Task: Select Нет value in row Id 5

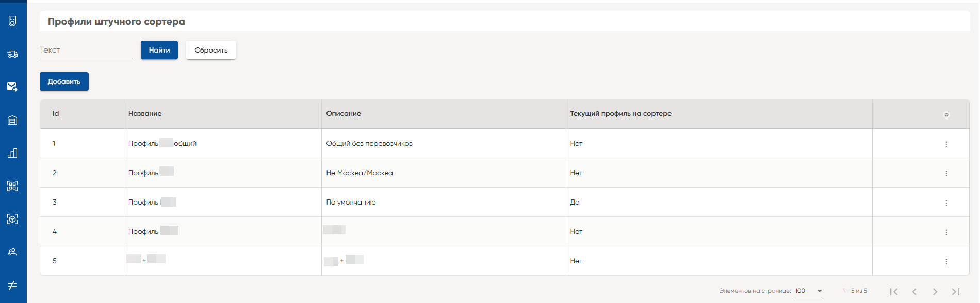Action: pyautogui.click(x=576, y=261)
